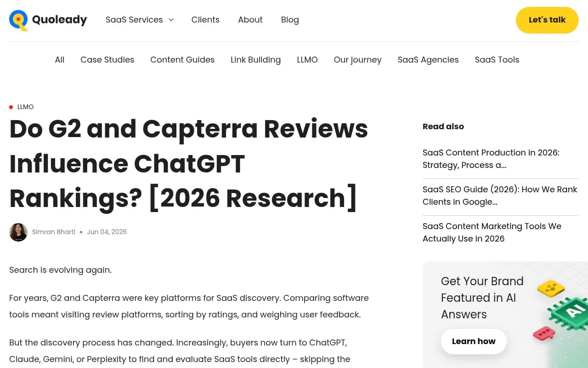Click the LLMO tag above the title
588x368 pixels.
click(25, 107)
